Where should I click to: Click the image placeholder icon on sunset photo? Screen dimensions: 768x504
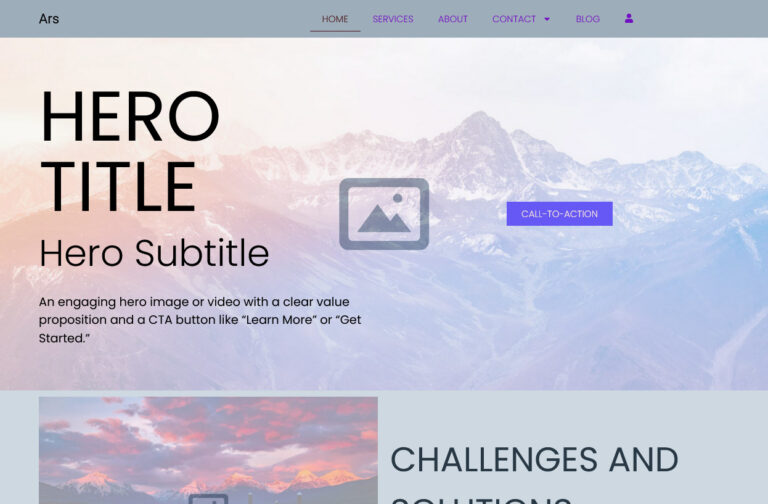pos(208,499)
